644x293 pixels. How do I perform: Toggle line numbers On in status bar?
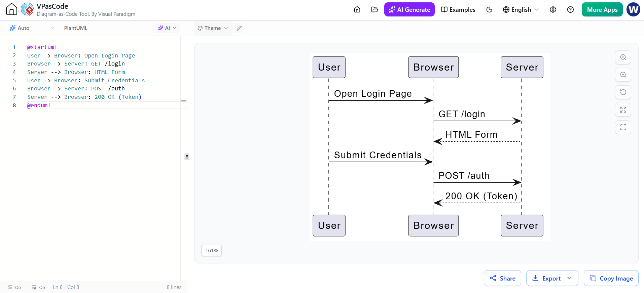coord(14,287)
